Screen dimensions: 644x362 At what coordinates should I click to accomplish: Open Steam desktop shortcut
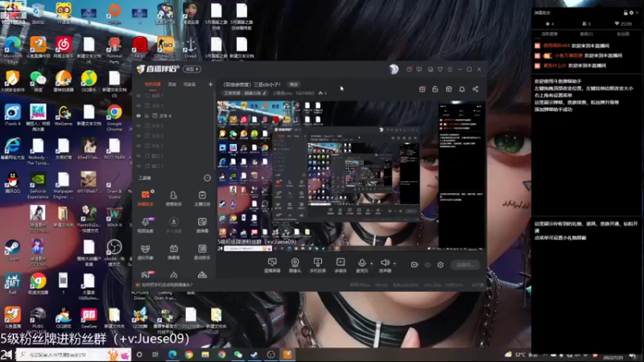[12, 250]
